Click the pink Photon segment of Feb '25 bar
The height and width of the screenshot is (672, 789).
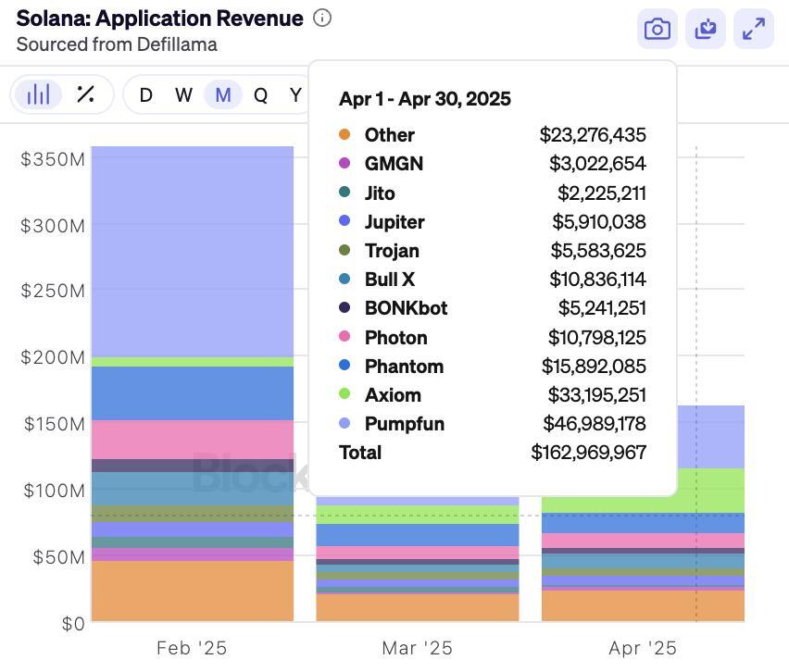click(193, 440)
